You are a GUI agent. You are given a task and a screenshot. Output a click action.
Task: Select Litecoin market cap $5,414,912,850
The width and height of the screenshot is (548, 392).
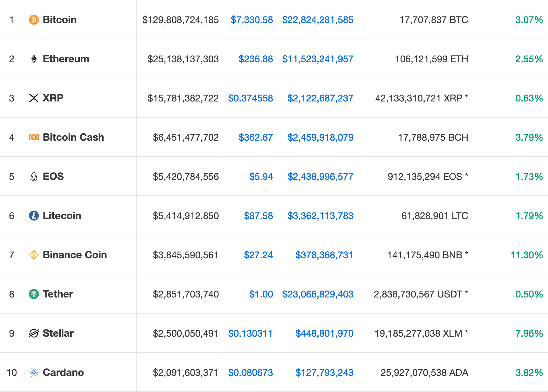pos(186,216)
